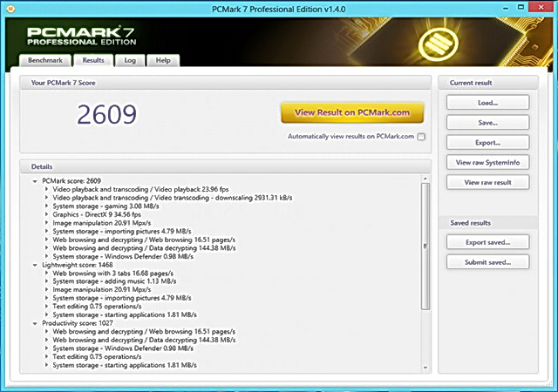Open the Help tab
Image resolution: width=558 pixels, height=392 pixels.
coord(163,60)
